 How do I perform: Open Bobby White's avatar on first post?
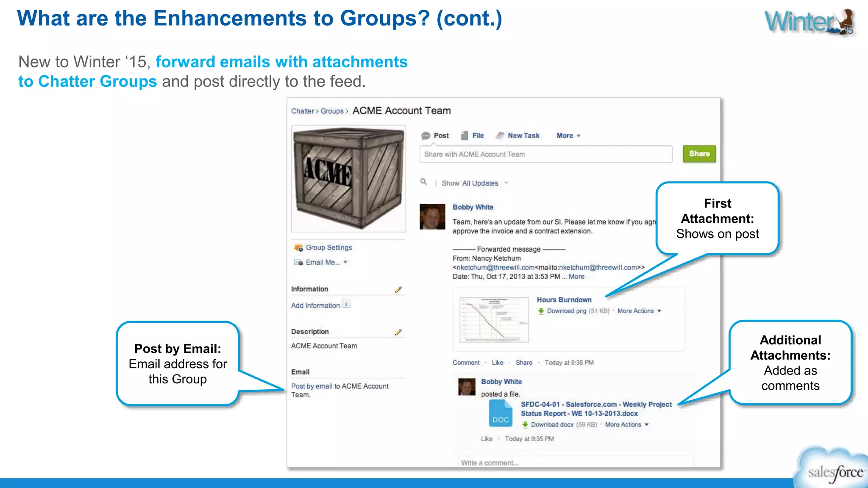coord(432,216)
